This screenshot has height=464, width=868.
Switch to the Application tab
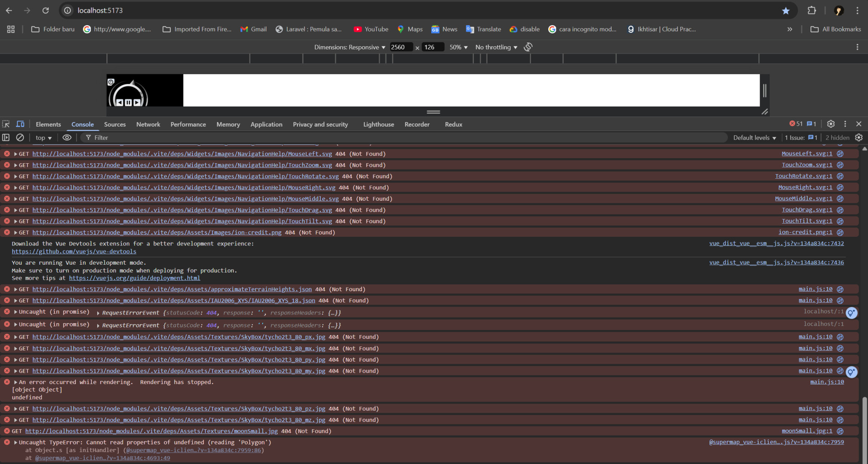tap(266, 124)
